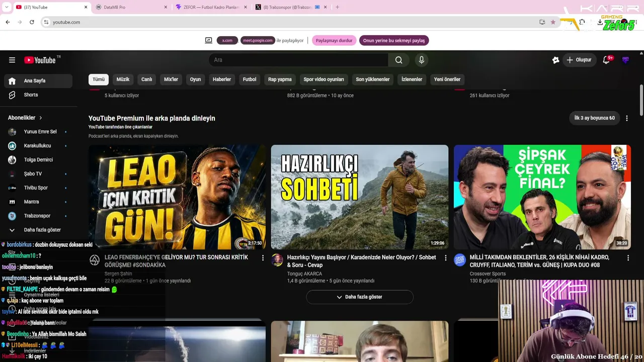Open the LEAO İÇİN KRİTİK GÜN thumbnail
The image size is (644, 362).
[x=177, y=197]
